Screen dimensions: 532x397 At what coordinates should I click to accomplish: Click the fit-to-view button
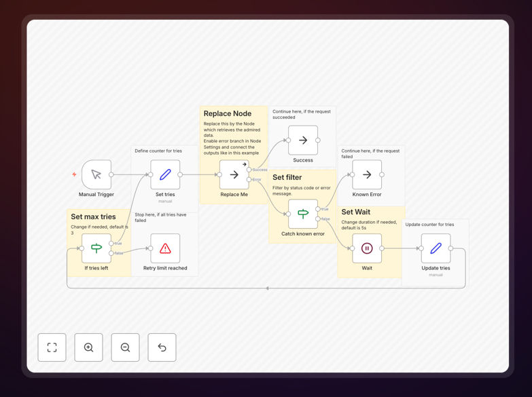coord(52,347)
